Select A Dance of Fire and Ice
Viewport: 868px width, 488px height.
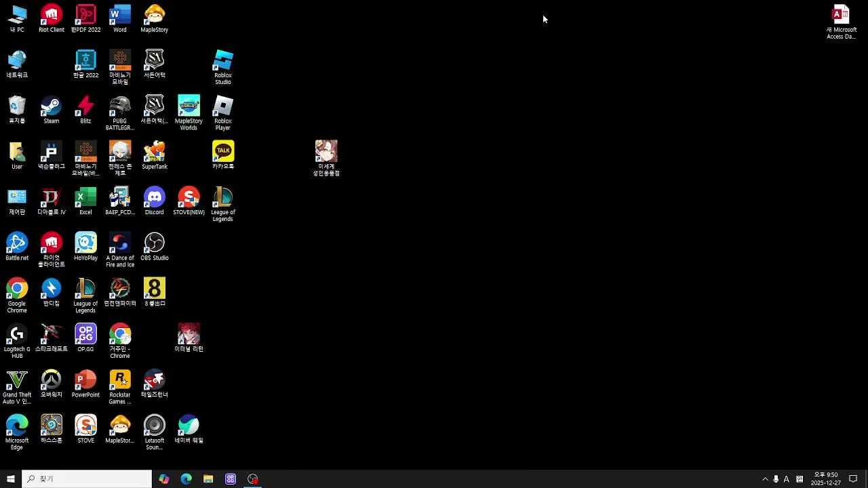click(x=120, y=250)
